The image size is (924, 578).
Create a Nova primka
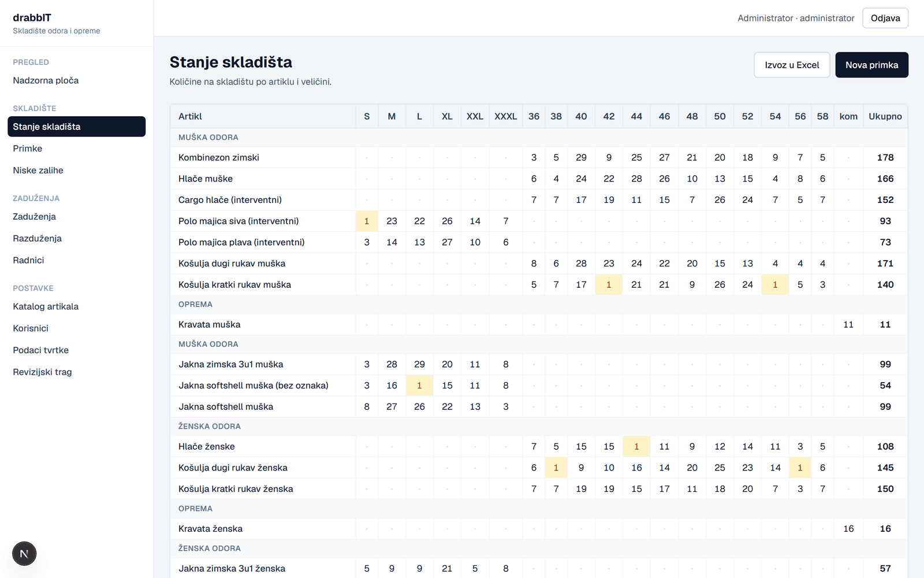pyautogui.click(x=871, y=65)
